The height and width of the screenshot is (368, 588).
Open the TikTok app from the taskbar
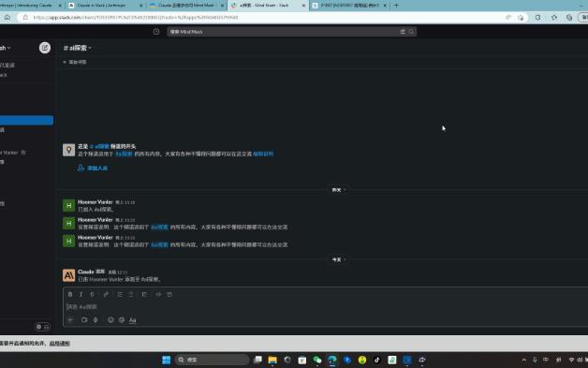[x=377, y=361]
